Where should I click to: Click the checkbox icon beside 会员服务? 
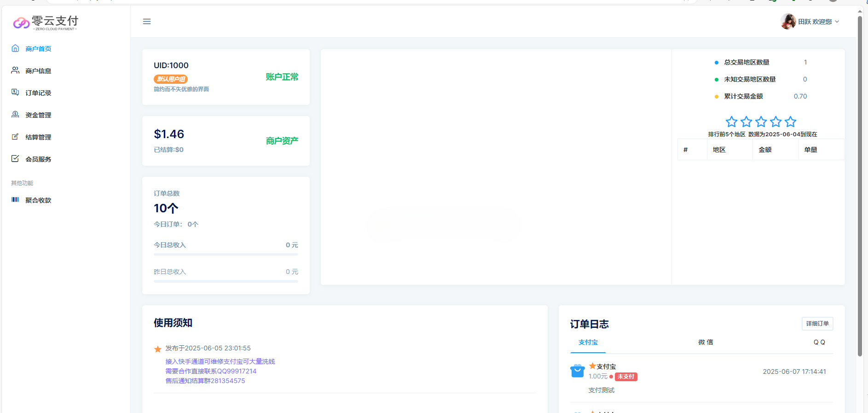15,159
